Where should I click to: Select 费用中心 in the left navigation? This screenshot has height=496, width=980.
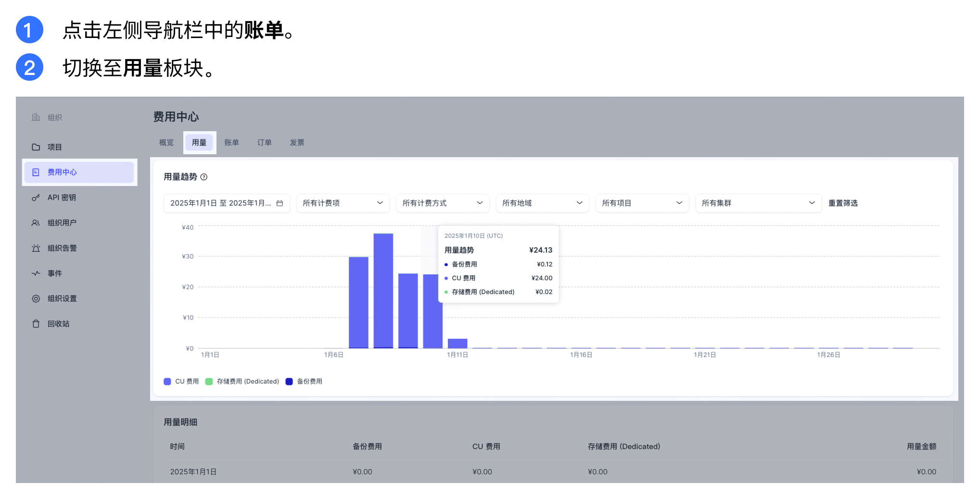click(x=63, y=172)
